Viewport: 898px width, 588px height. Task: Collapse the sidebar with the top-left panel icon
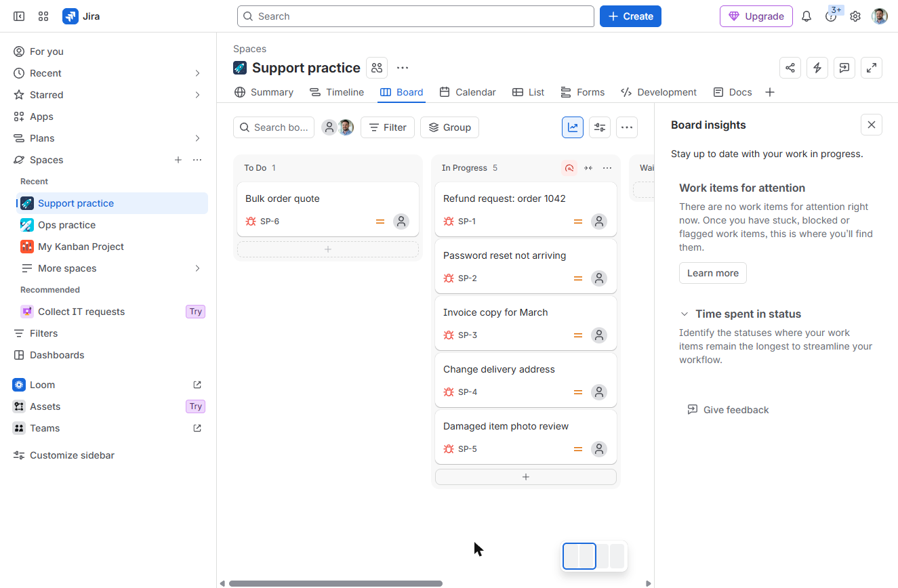click(19, 16)
